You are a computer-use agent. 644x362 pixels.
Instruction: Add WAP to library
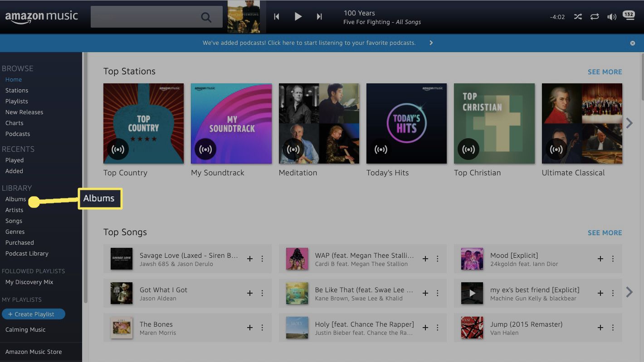425,259
